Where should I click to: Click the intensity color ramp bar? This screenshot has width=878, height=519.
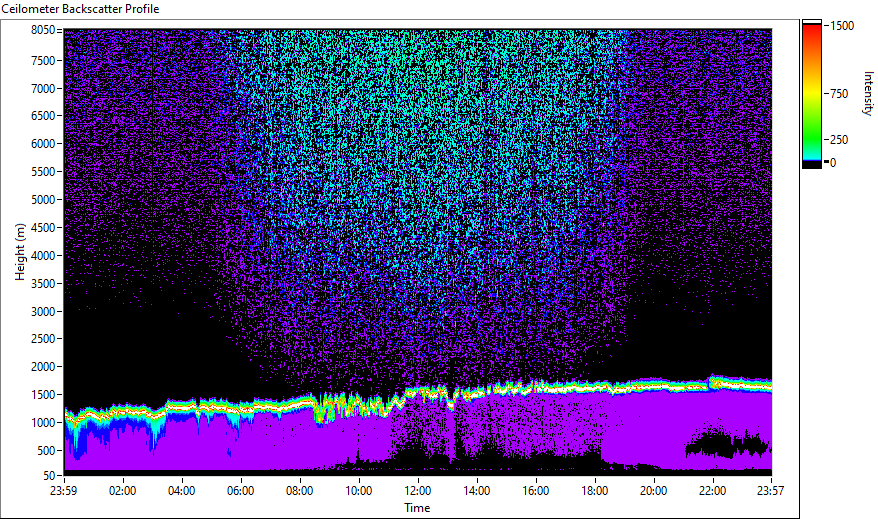(812, 93)
